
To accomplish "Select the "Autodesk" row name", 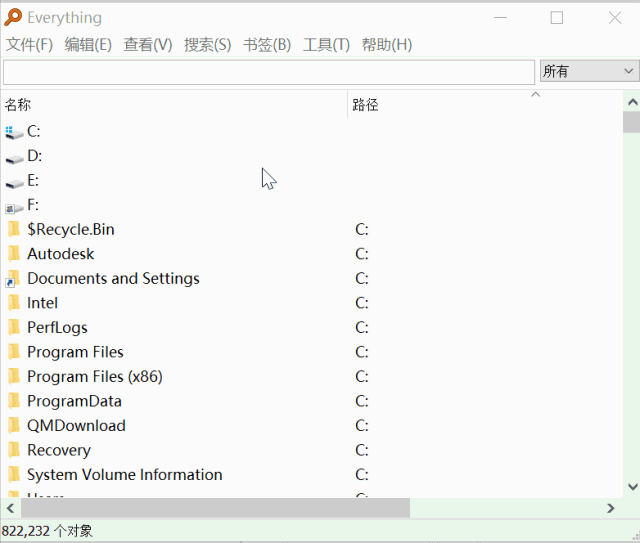I will point(60,254).
